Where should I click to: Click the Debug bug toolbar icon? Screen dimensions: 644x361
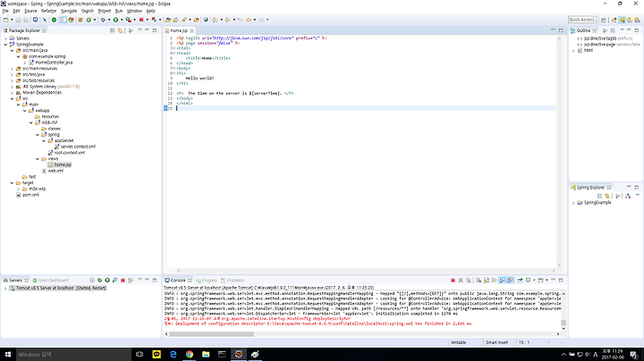coord(103,20)
